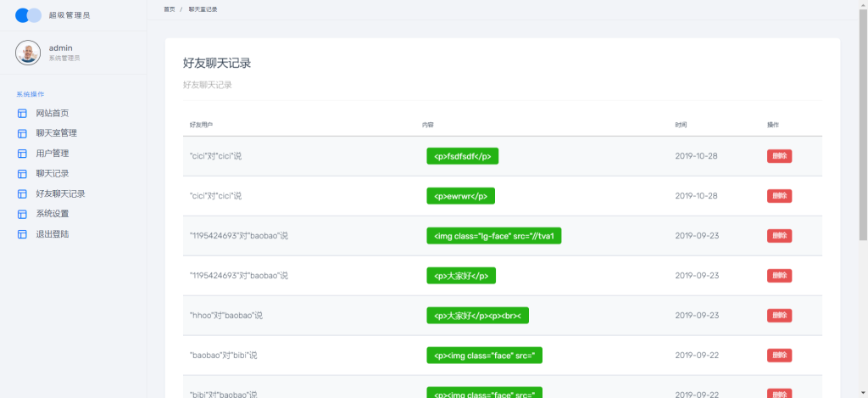Click the blue logo icon beside 超级管理员
This screenshot has width=868, height=398.
tap(28, 15)
